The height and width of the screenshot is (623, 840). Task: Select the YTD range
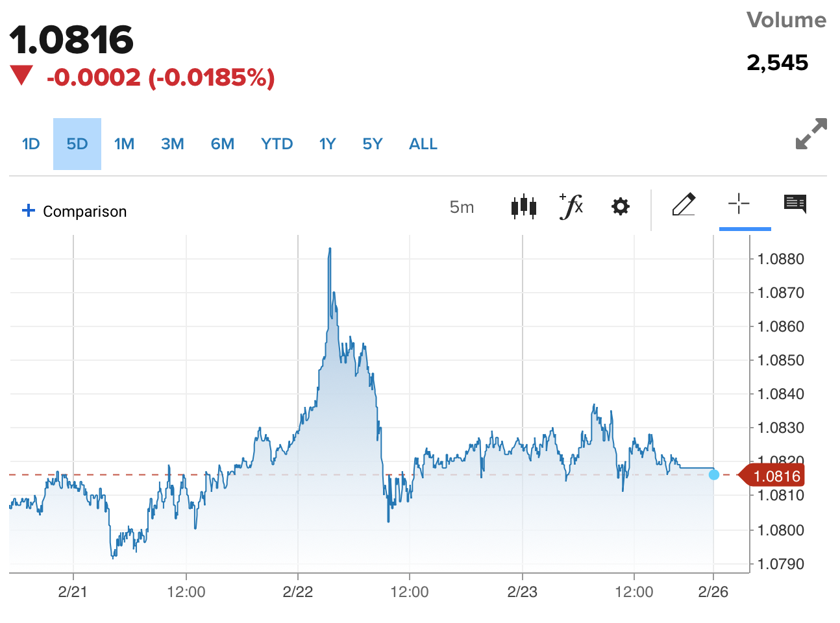(x=277, y=144)
